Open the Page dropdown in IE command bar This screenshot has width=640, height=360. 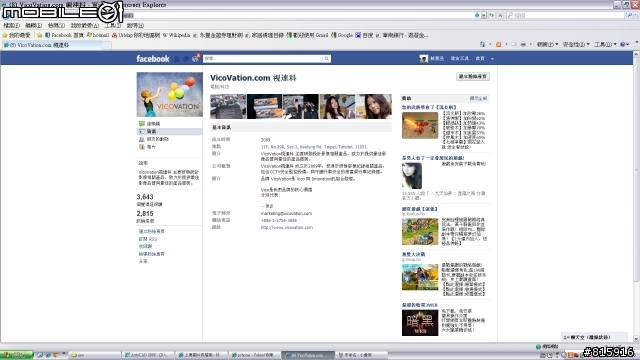(547, 44)
